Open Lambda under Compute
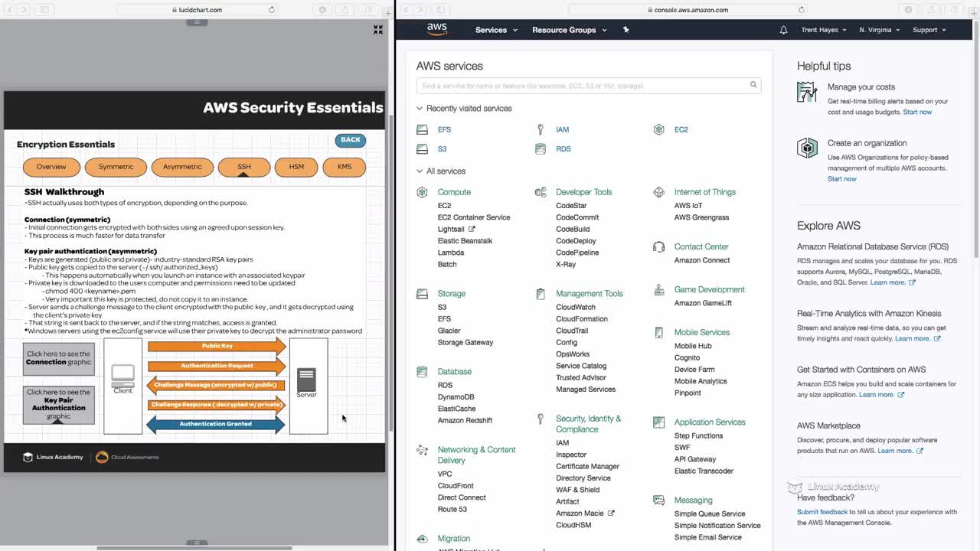The width and height of the screenshot is (980, 551). (x=451, y=253)
